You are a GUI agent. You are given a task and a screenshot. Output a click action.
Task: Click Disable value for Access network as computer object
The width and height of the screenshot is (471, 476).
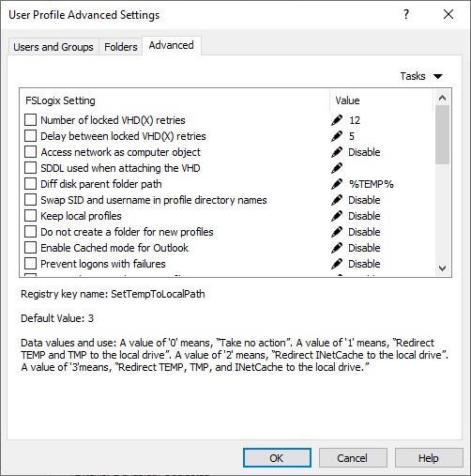(x=364, y=152)
